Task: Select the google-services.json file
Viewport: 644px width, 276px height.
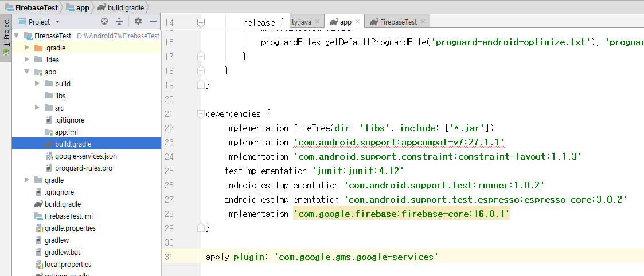Action: [x=85, y=156]
